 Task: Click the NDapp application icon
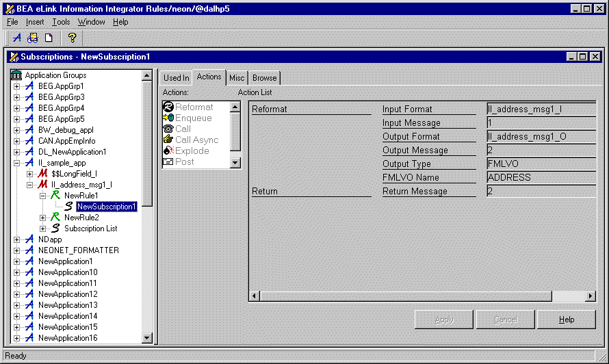tap(29, 239)
